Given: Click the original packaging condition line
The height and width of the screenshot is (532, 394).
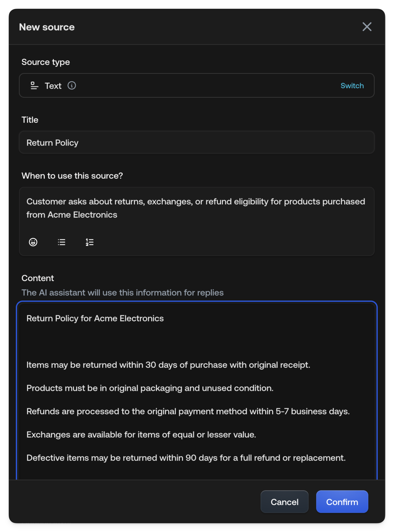Looking at the screenshot, I should pos(150,388).
